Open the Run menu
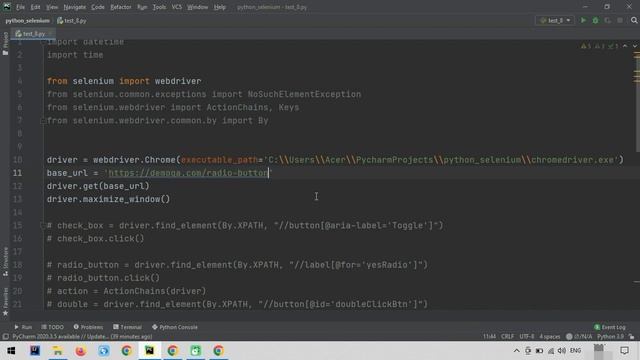The width and height of the screenshot is (640, 360). tap(142, 7)
